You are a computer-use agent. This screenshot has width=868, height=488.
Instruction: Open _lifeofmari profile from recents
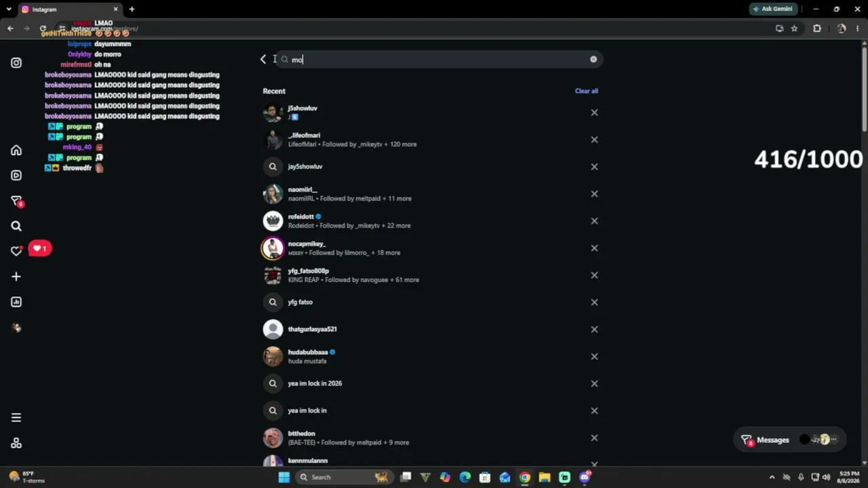(x=431, y=140)
